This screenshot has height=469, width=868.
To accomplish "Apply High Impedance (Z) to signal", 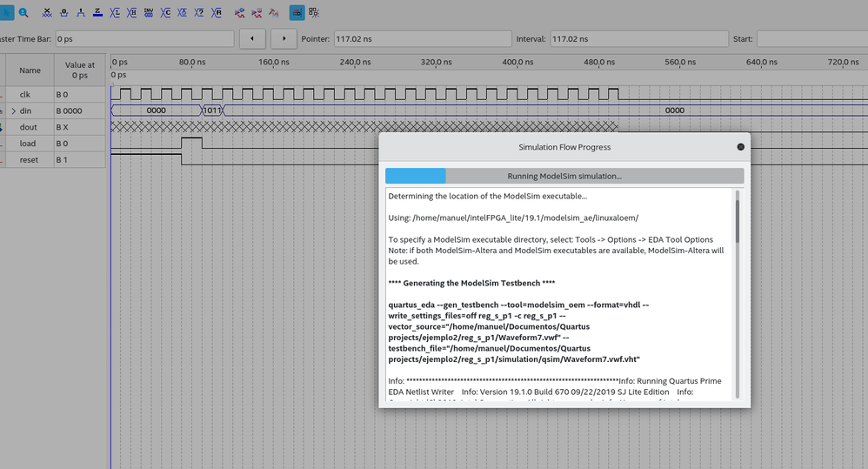I will tap(97, 13).
